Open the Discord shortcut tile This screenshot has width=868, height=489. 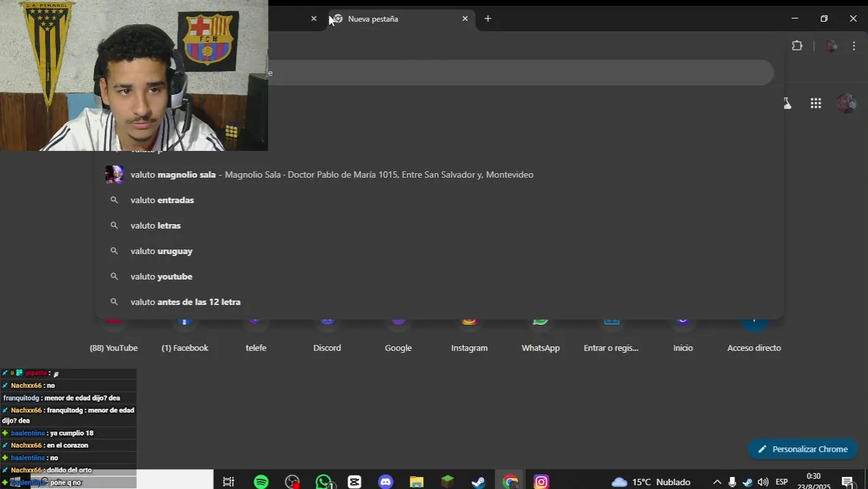click(x=327, y=336)
